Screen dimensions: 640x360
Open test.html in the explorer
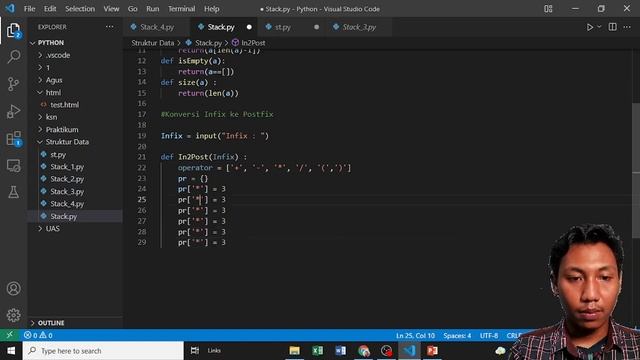tap(64, 105)
